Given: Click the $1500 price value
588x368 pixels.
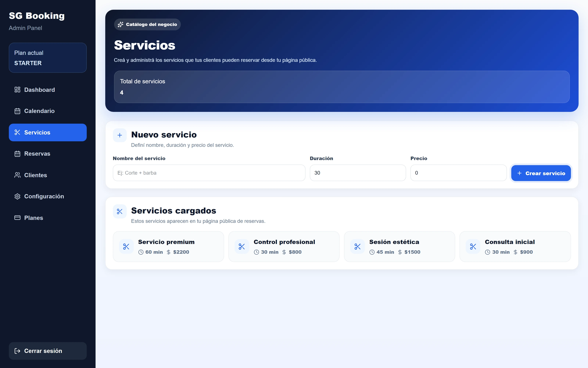Looking at the screenshot, I should [x=412, y=252].
